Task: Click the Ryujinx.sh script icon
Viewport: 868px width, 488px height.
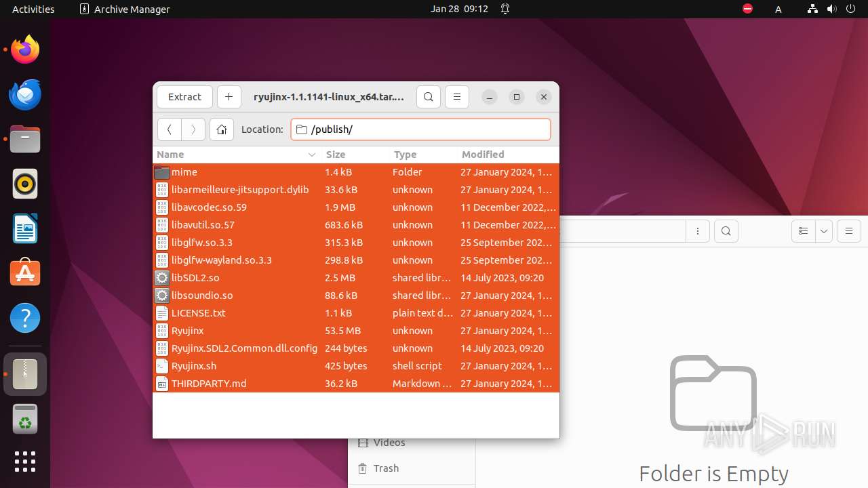Action: [x=161, y=366]
